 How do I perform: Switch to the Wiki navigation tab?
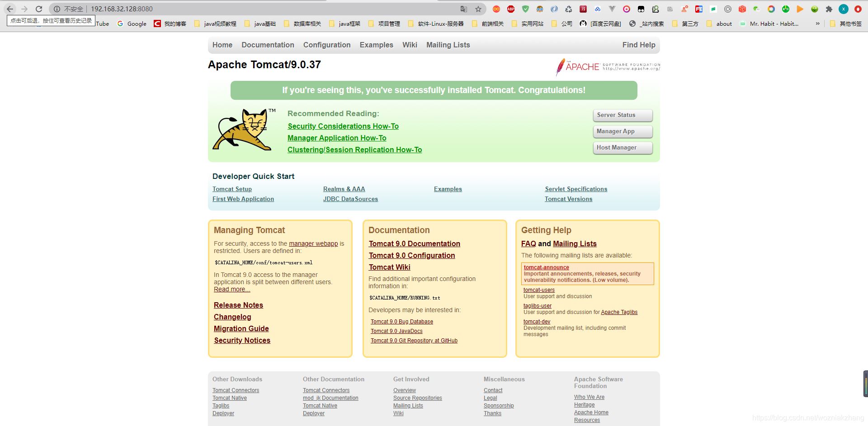point(410,45)
